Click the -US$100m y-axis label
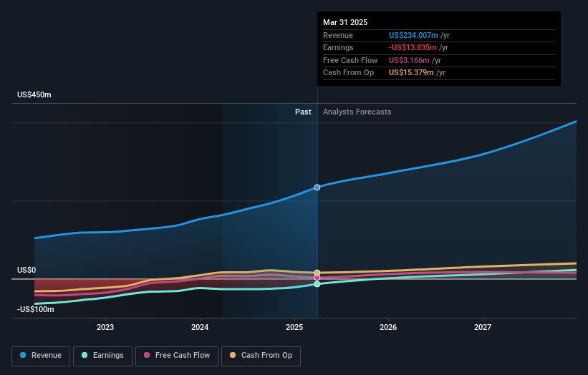The height and width of the screenshot is (375, 588). 36,309
